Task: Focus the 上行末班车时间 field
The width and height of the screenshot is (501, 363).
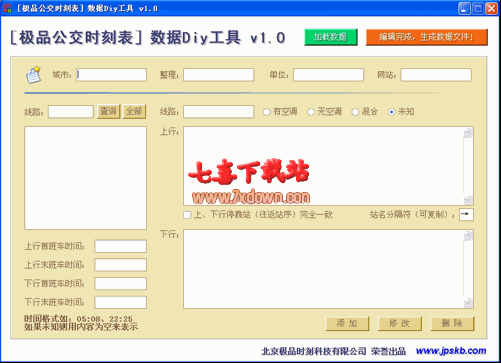Action: [x=121, y=265]
